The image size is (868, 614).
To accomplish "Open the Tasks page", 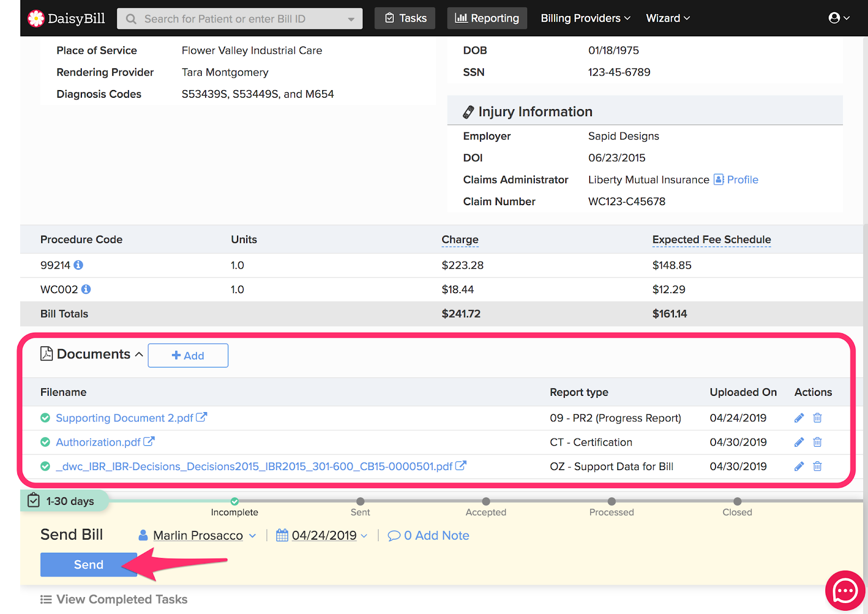I will [x=405, y=18].
